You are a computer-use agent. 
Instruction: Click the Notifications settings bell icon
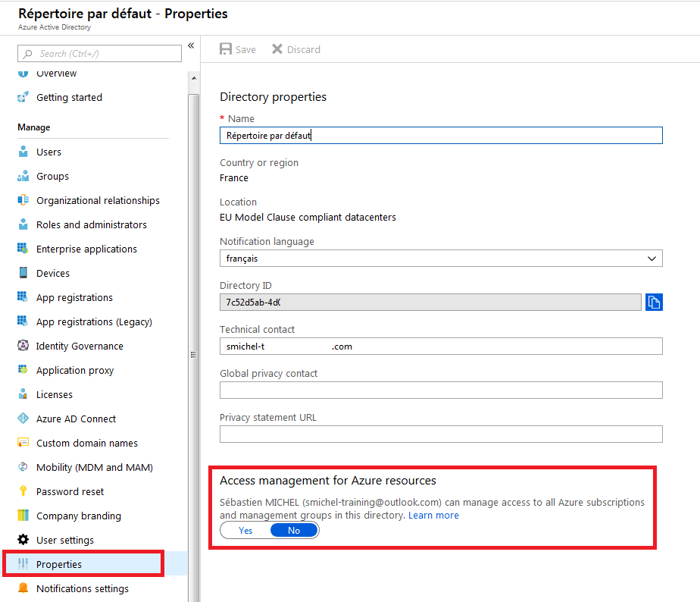pyautogui.click(x=23, y=588)
